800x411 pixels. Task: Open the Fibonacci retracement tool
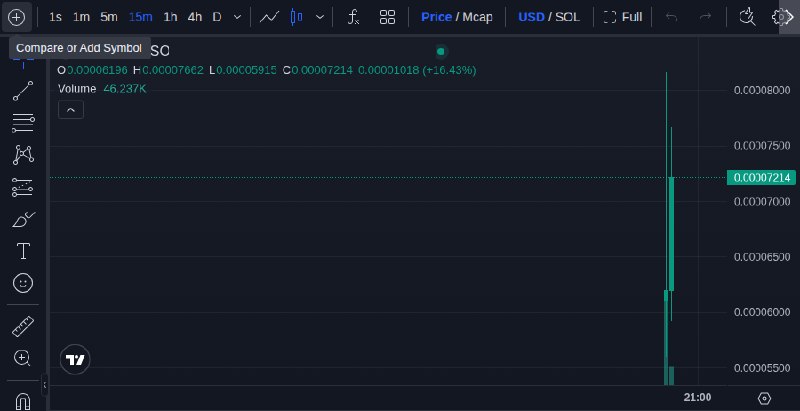(x=23, y=123)
